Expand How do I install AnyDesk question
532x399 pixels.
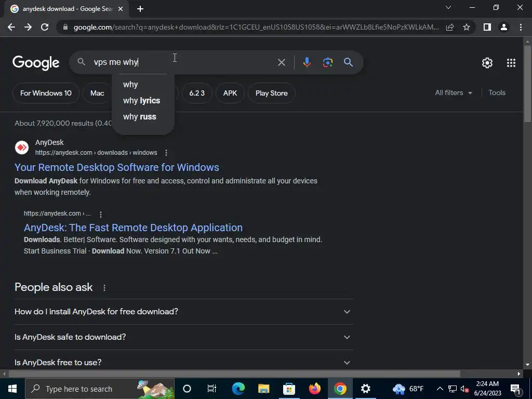[x=183, y=312]
